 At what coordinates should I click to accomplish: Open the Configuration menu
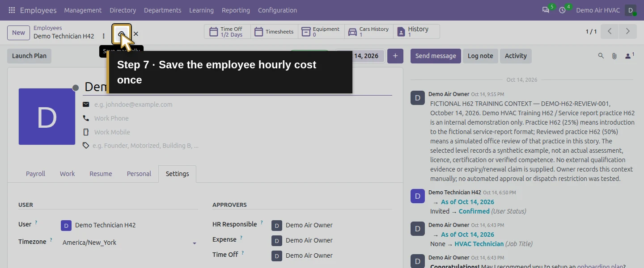click(277, 10)
